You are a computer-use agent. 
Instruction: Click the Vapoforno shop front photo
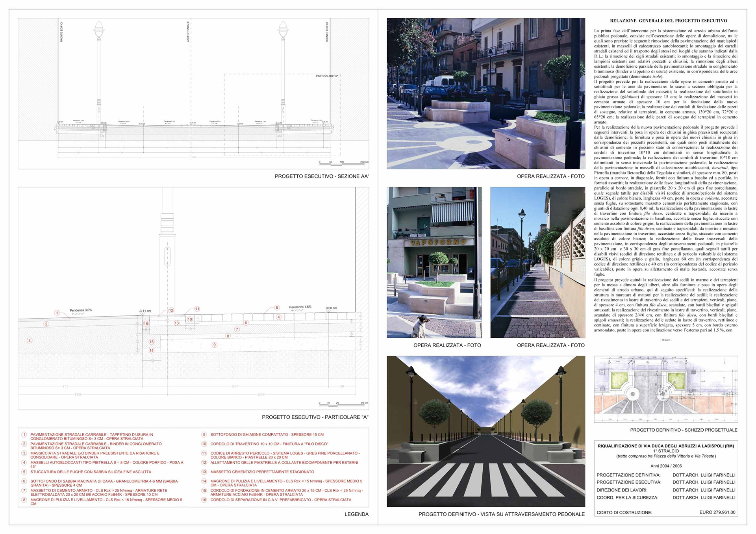tap(434, 262)
